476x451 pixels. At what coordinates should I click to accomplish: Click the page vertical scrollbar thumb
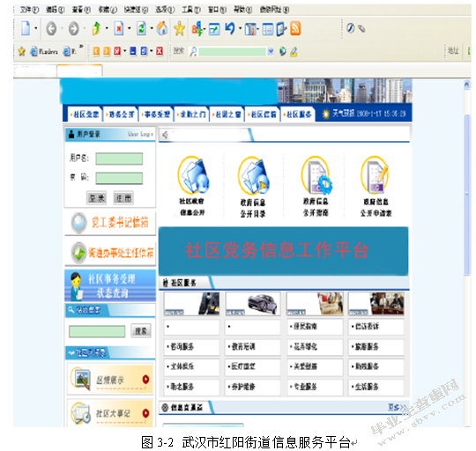click(467, 195)
